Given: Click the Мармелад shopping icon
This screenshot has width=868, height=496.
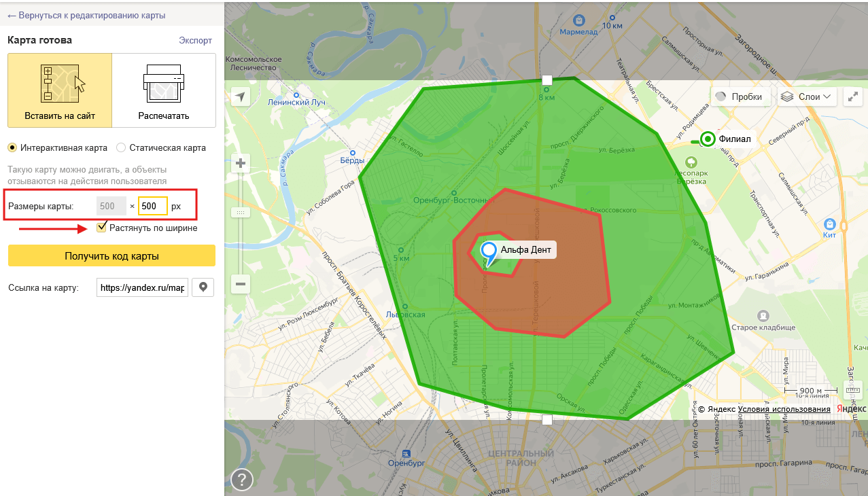Looking at the screenshot, I should (578, 20).
